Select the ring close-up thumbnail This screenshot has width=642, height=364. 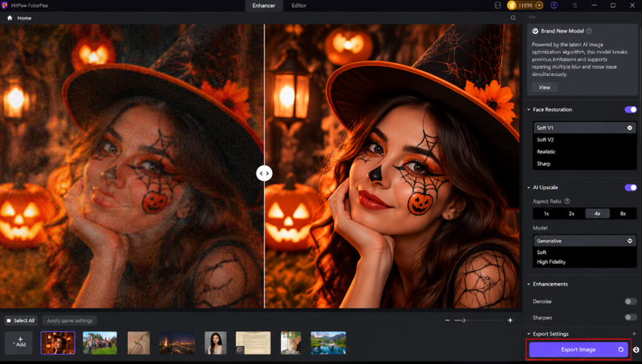click(138, 343)
